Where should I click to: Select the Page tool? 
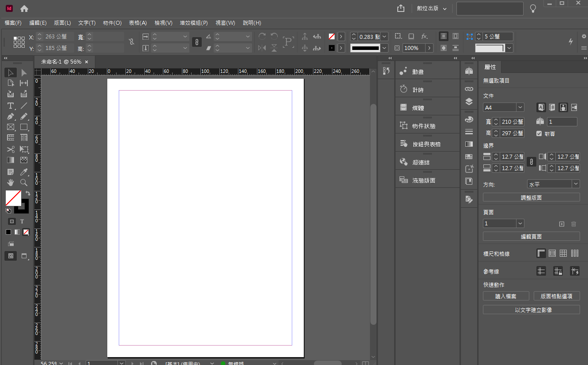click(11, 83)
